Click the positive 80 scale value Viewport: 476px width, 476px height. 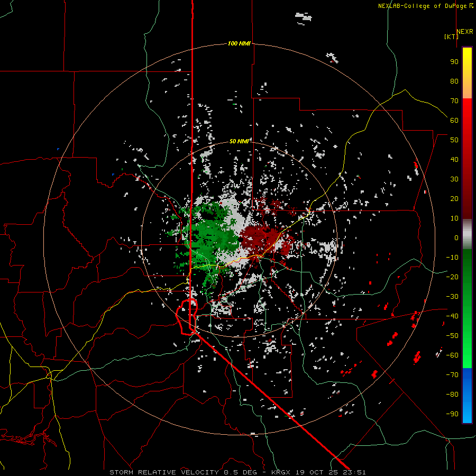(x=454, y=81)
